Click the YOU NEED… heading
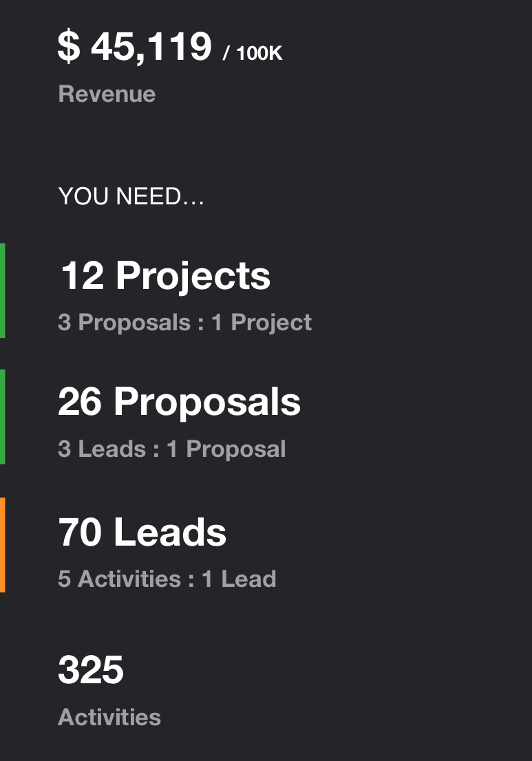Viewport: 532px width, 761px height. [131, 197]
